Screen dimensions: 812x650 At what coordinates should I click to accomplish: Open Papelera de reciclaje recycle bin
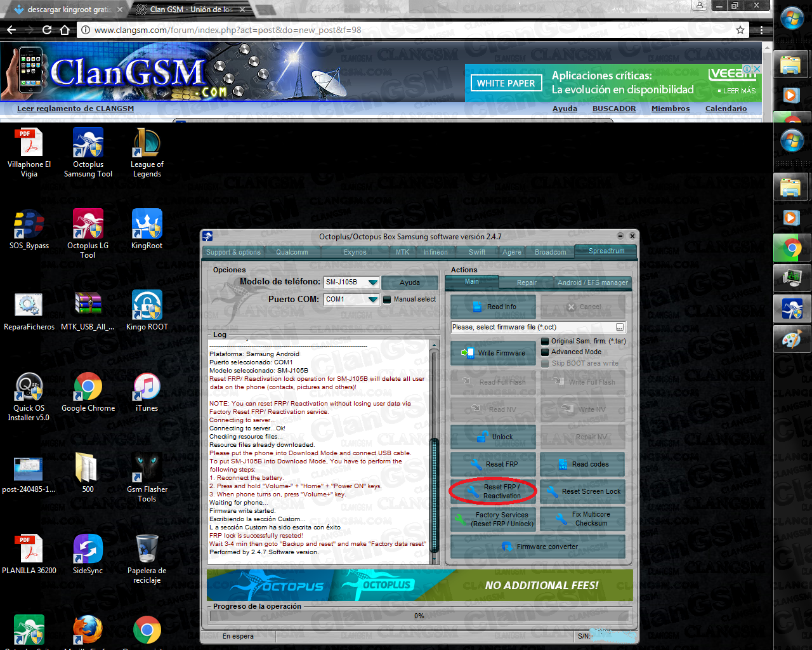coord(147,559)
